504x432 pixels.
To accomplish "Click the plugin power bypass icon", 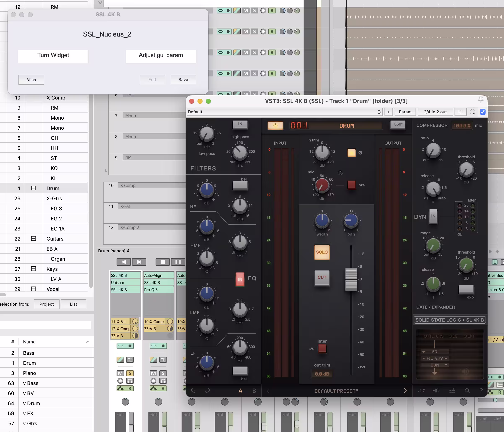I will click(275, 125).
